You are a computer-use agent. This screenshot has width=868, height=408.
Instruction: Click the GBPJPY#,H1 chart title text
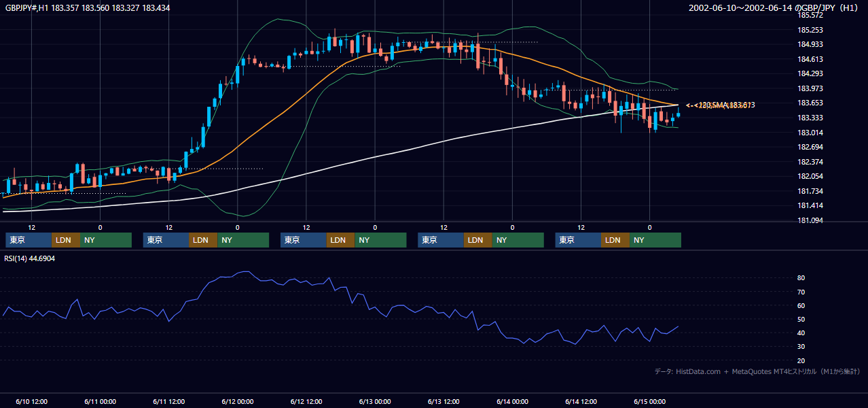(88, 8)
